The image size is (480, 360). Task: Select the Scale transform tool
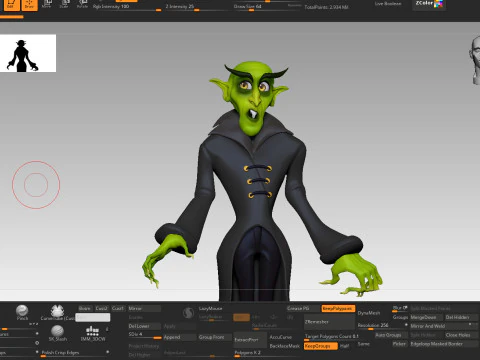click(x=64, y=4)
